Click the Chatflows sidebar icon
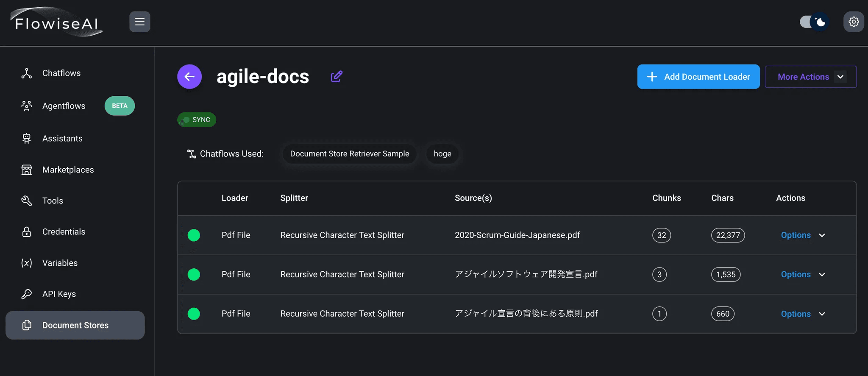Screen dimensions: 868x376 click(27, 73)
